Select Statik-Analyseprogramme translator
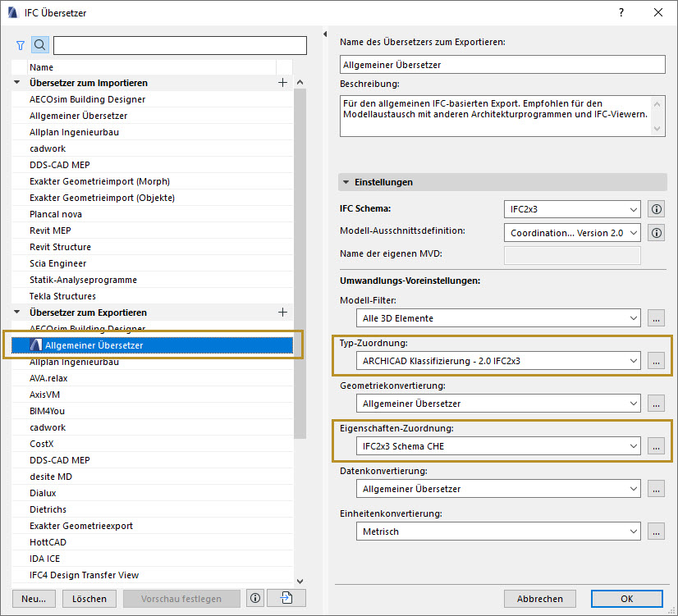678x616 pixels. tap(153, 280)
